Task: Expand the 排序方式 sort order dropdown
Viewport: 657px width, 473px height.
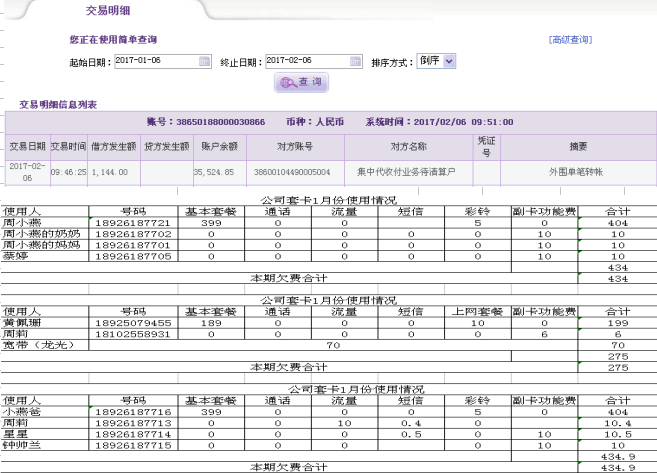Action: pos(448,61)
